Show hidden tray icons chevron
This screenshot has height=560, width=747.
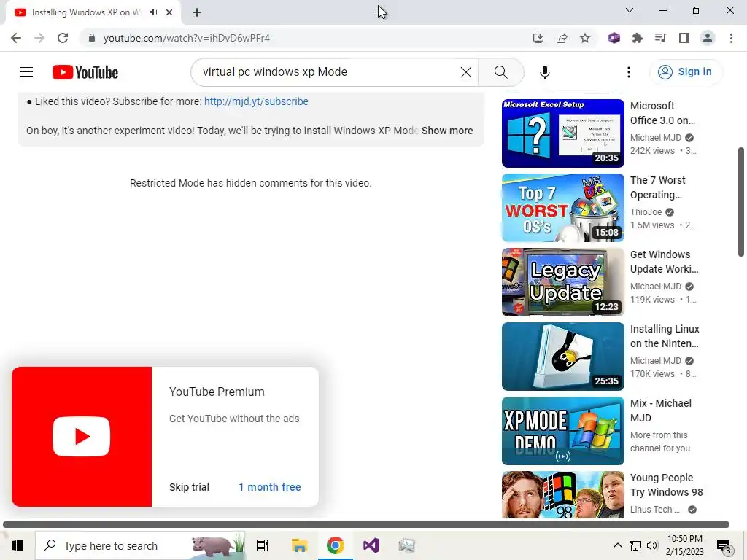617,545
